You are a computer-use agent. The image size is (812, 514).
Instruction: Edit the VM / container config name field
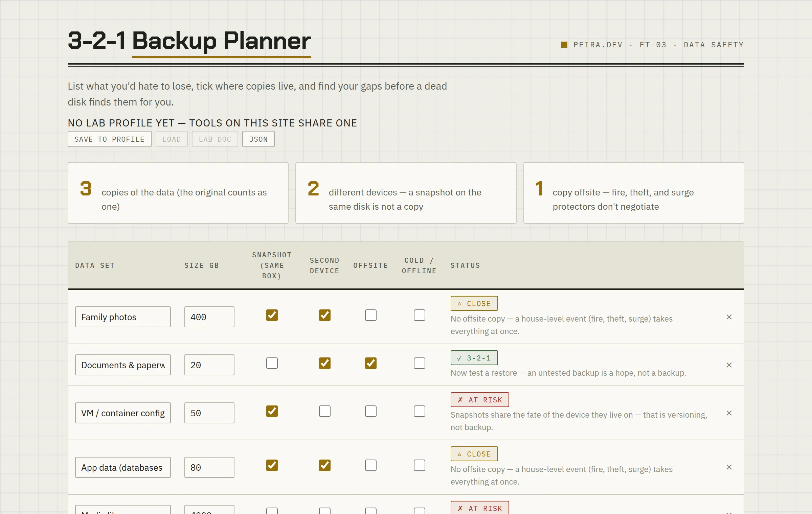point(123,413)
